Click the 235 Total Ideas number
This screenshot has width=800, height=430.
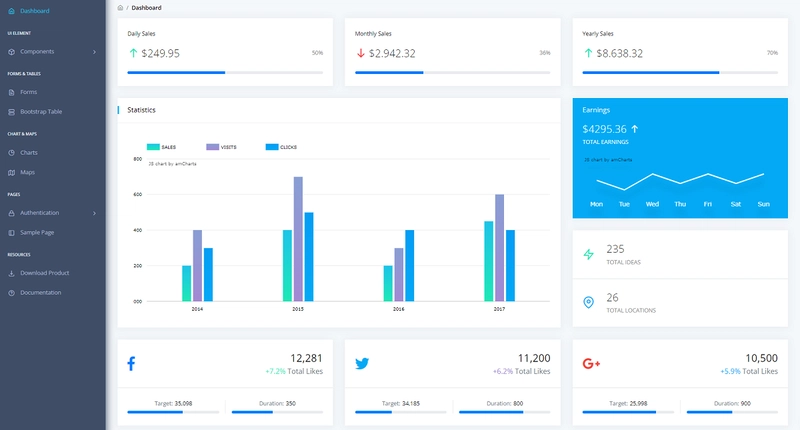point(615,249)
